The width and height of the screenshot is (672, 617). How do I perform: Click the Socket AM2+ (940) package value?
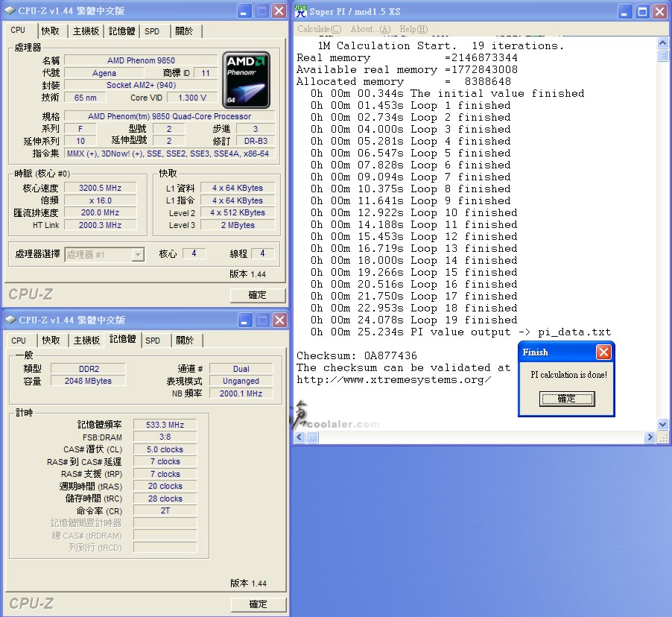141,85
